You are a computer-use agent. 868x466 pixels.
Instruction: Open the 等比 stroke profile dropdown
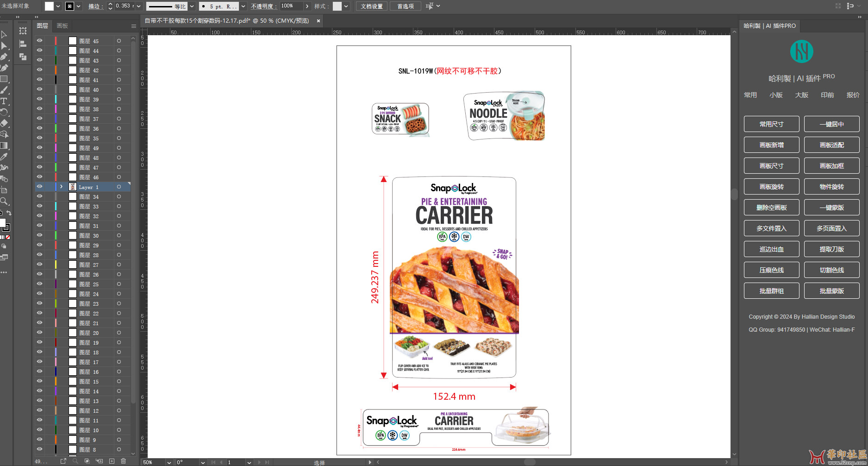(x=192, y=6)
